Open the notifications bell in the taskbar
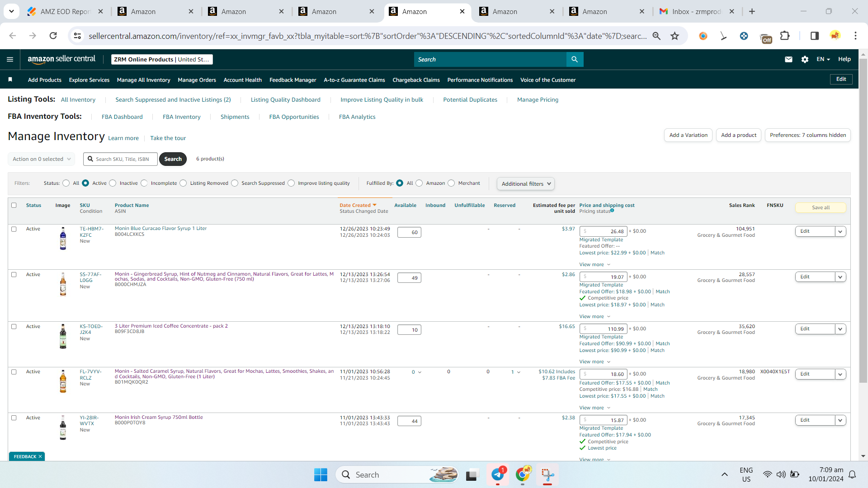868x488 pixels. [x=852, y=474]
